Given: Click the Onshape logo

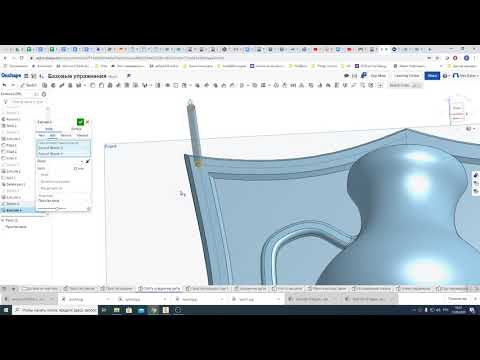Looking at the screenshot, I should [11, 76].
